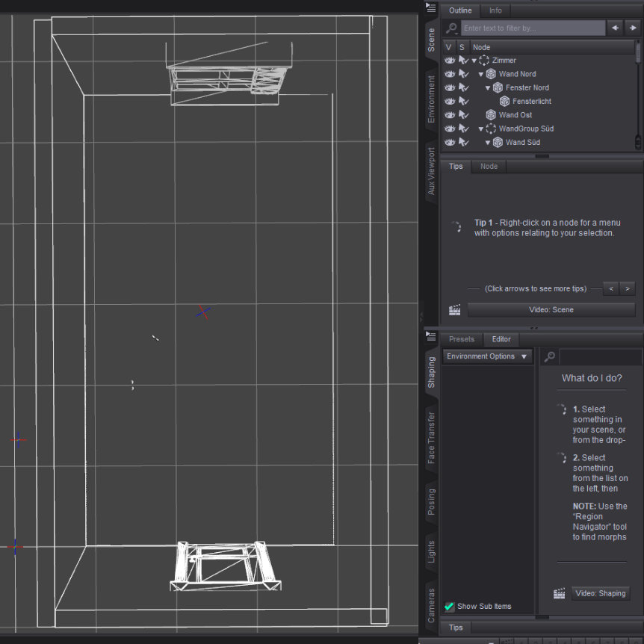644x644 pixels.
Task: Collapse the Wand Nord tree node
Action: [481, 74]
